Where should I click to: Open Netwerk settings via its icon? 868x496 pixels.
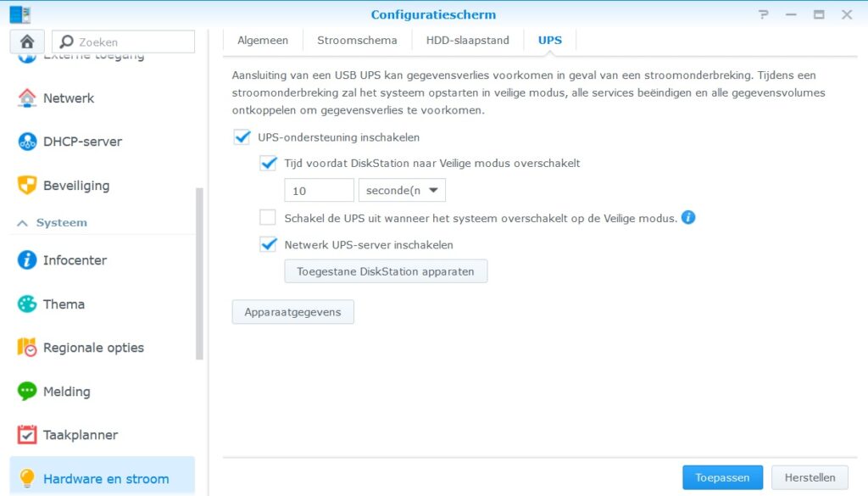pos(27,98)
